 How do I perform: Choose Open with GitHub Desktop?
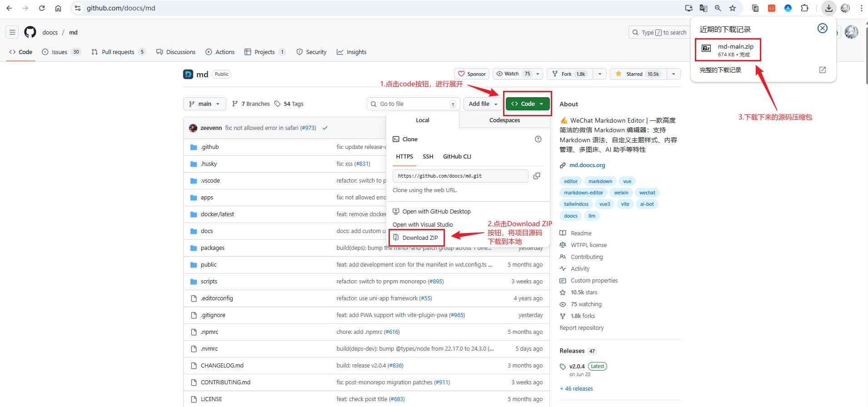click(x=432, y=212)
